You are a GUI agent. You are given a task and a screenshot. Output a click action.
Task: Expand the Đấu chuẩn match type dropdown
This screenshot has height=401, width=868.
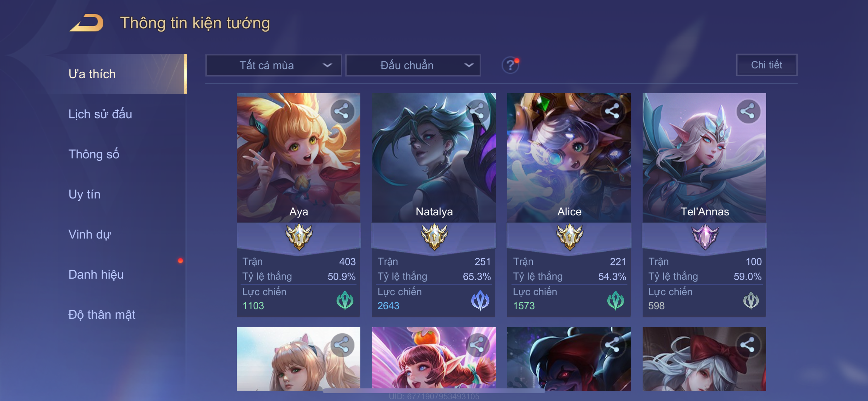tap(413, 65)
